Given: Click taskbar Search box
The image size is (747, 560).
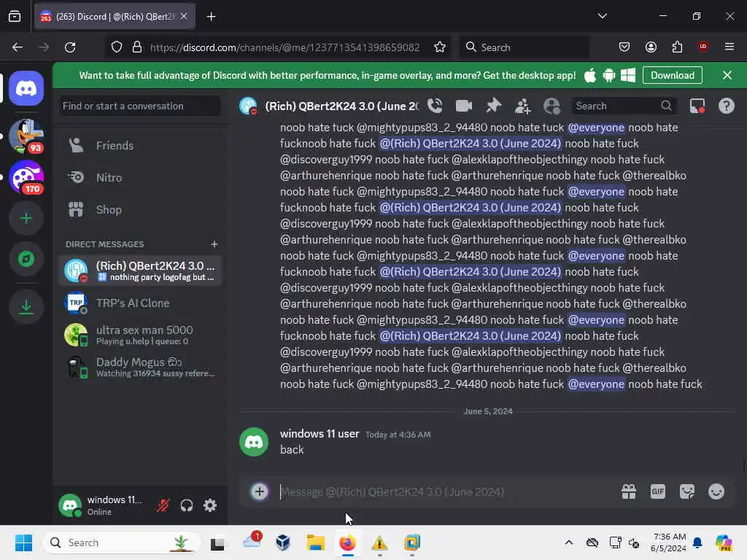Looking at the screenshot, I should point(122,542).
